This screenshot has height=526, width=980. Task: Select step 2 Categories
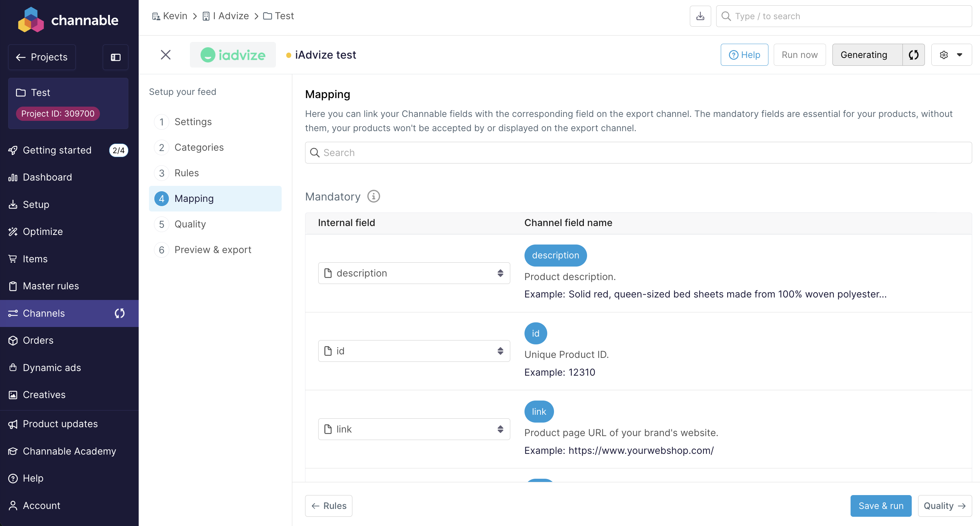click(x=198, y=147)
